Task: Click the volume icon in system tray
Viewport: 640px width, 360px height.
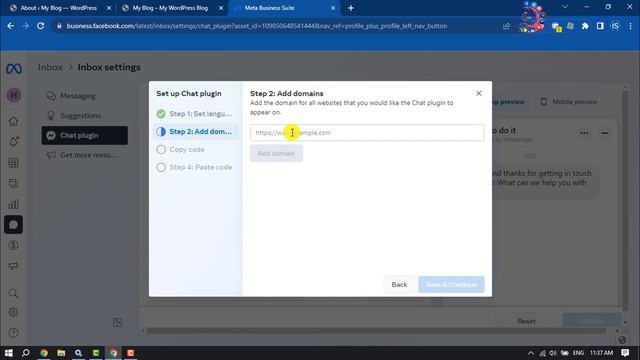Action: pyautogui.click(x=553, y=353)
